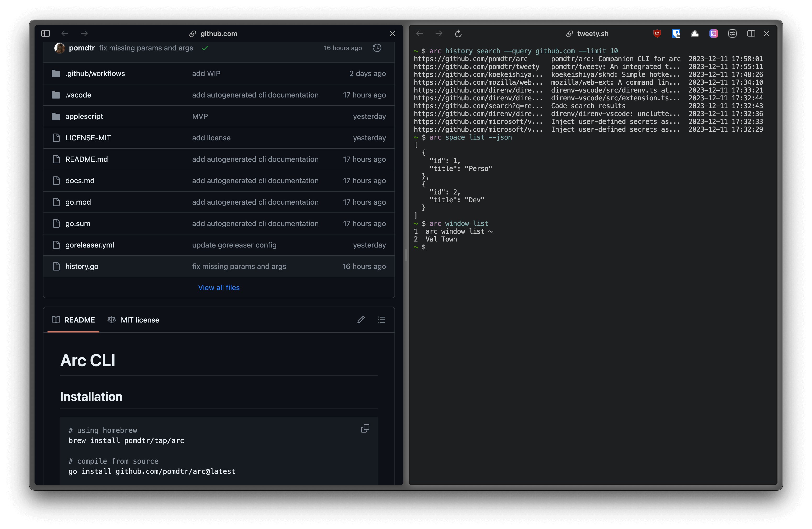
Task: Click 'brew install pomdtr/tap/arc' text
Action: (126, 440)
